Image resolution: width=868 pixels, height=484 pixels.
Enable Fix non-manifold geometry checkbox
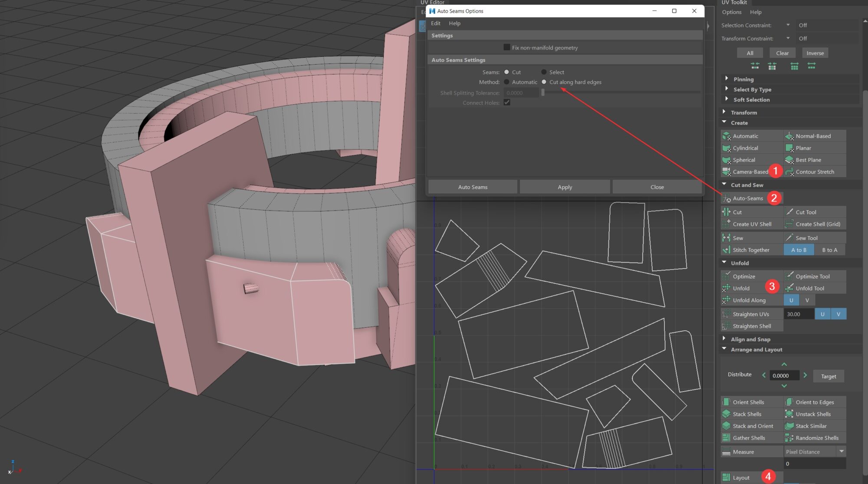(506, 47)
